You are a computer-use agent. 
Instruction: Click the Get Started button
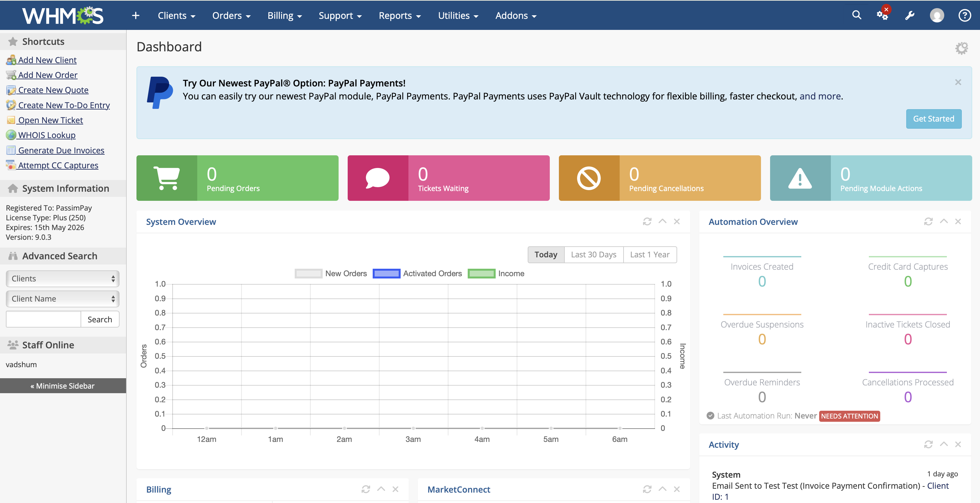[933, 119]
